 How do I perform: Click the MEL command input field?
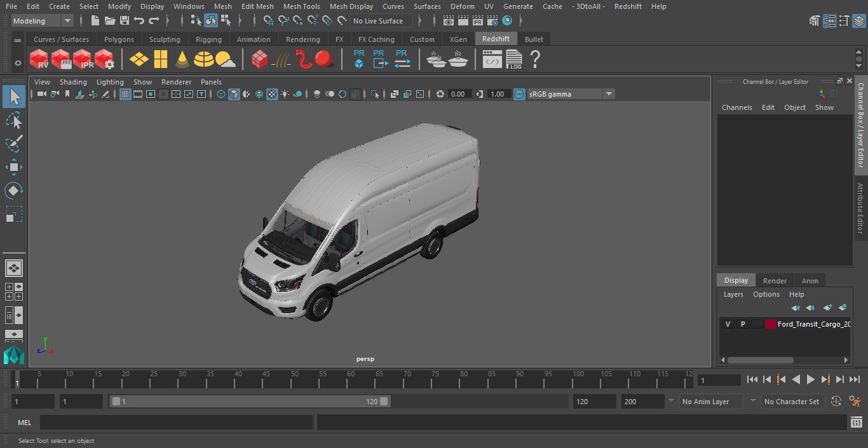[176, 423]
